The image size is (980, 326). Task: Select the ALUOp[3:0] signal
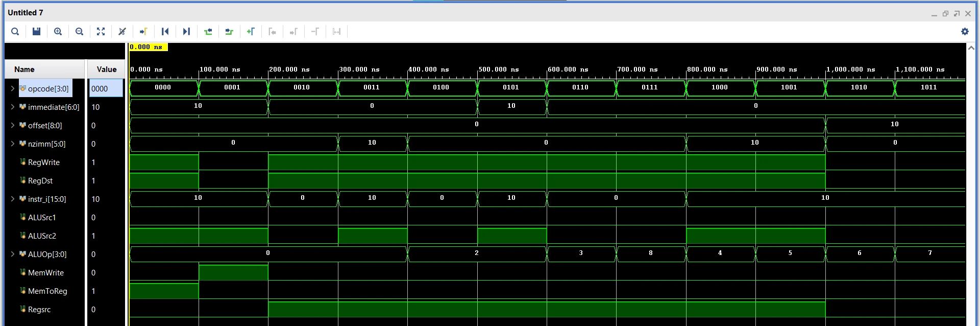47,254
